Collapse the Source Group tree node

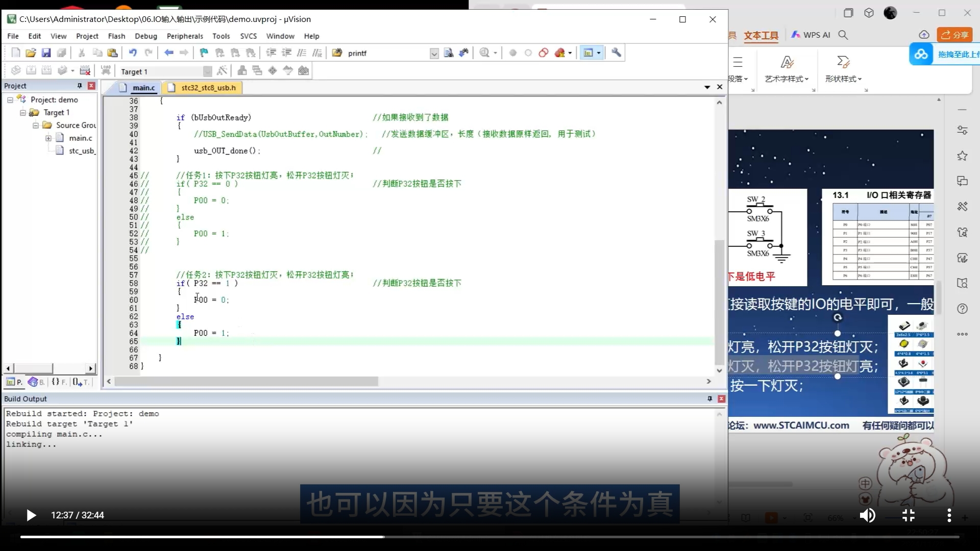36,126
